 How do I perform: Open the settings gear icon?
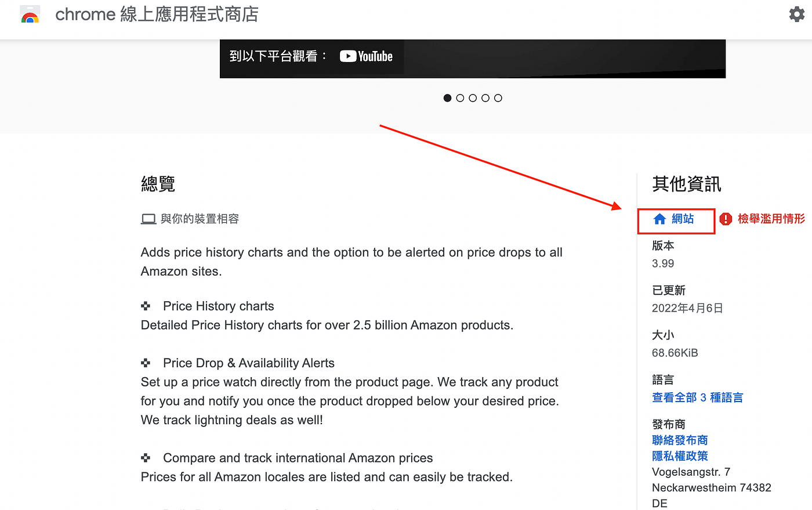[x=797, y=15]
